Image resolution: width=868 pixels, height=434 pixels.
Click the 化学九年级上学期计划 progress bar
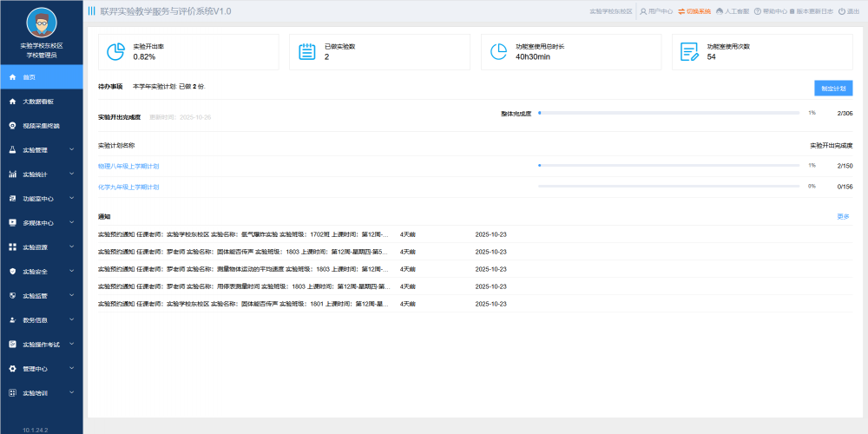click(668, 187)
